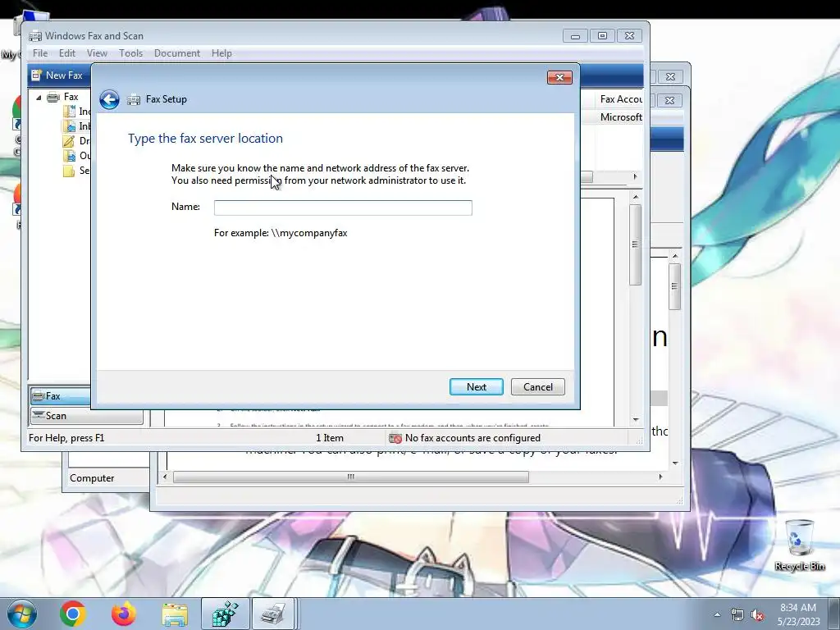Open the Document menu

[x=177, y=53]
